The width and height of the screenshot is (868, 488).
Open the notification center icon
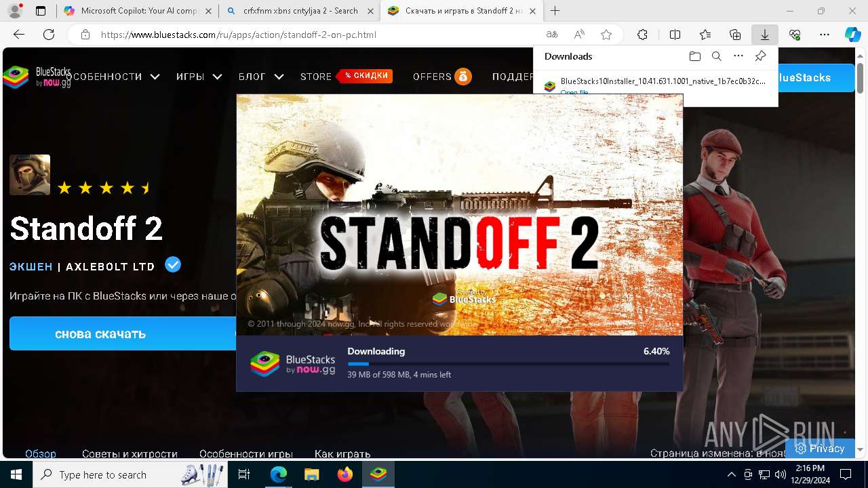846,474
